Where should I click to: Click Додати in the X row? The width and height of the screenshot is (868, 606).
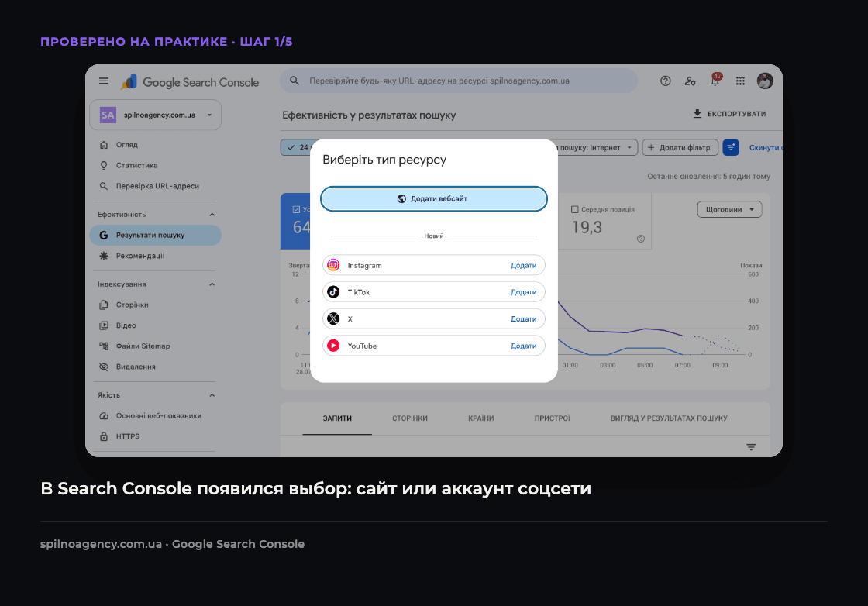pos(524,319)
